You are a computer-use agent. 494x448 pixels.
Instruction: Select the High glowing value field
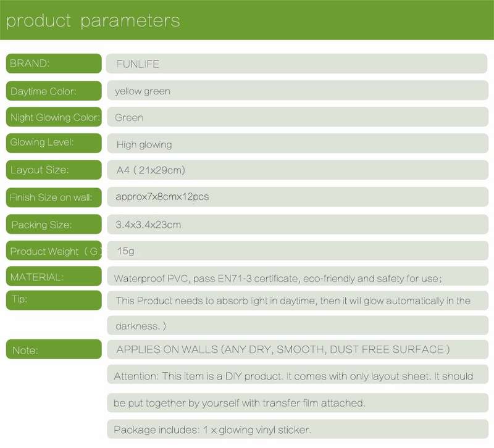[298, 144]
